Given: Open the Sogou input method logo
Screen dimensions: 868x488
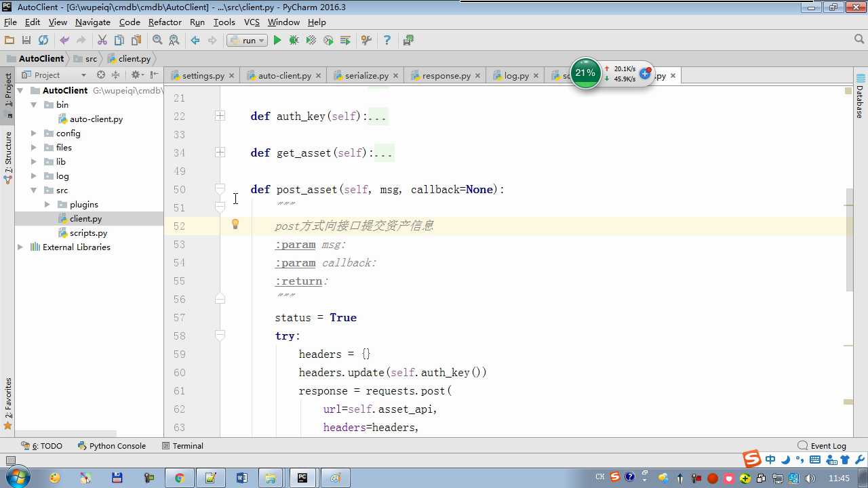Looking at the screenshot, I should coord(752,459).
